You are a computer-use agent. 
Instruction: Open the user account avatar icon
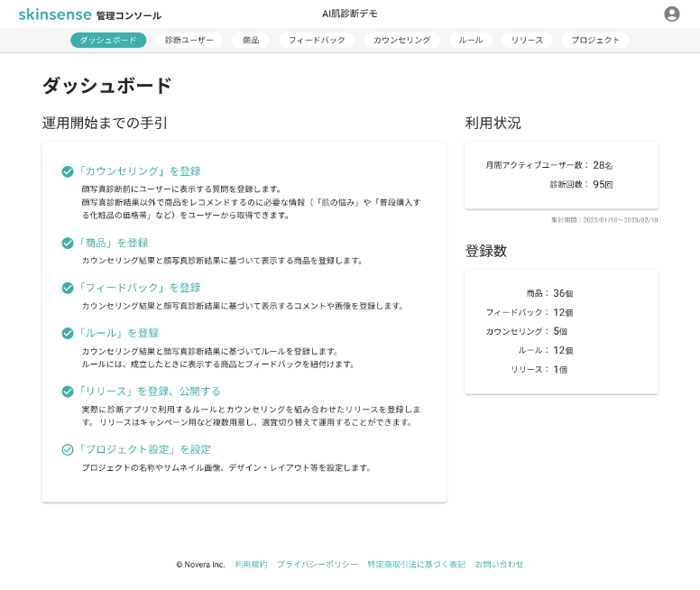pos(671,14)
